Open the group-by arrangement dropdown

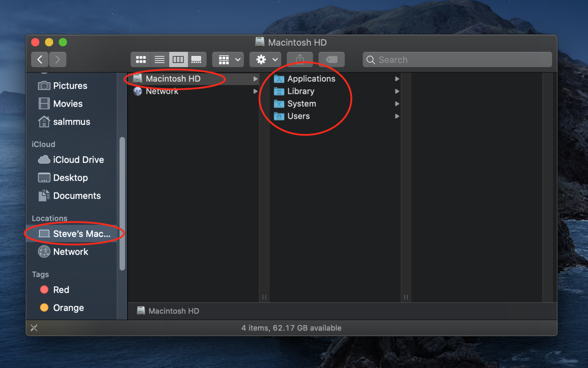coord(228,59)
